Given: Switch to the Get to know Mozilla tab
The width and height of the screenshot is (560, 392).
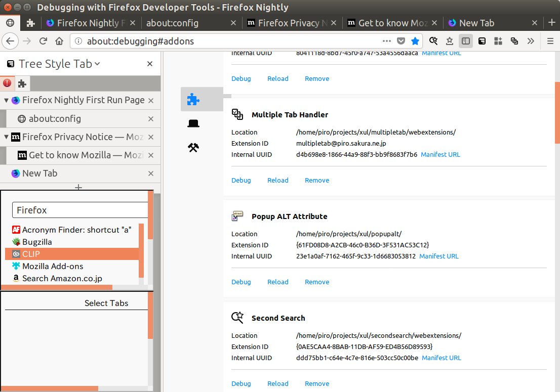Looking at the screenshot, I should point(392,23).
